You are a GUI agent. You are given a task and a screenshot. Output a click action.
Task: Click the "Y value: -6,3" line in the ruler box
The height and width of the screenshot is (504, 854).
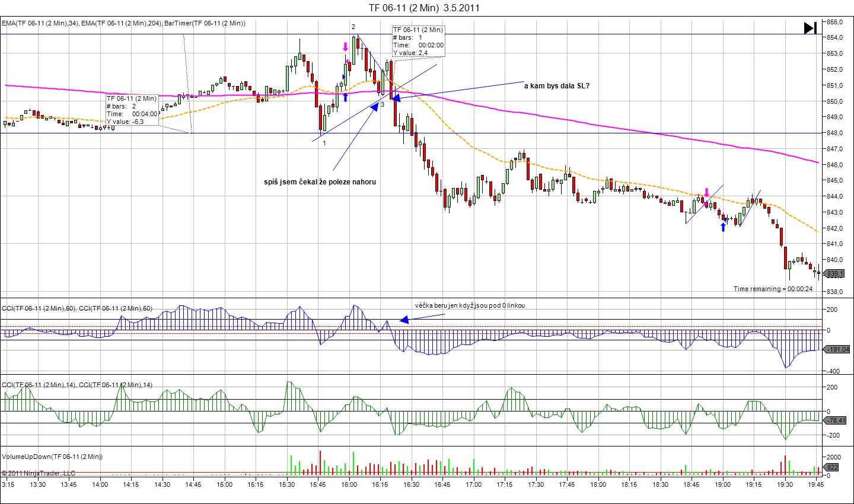pyautogui.click(x=125, y=122)
